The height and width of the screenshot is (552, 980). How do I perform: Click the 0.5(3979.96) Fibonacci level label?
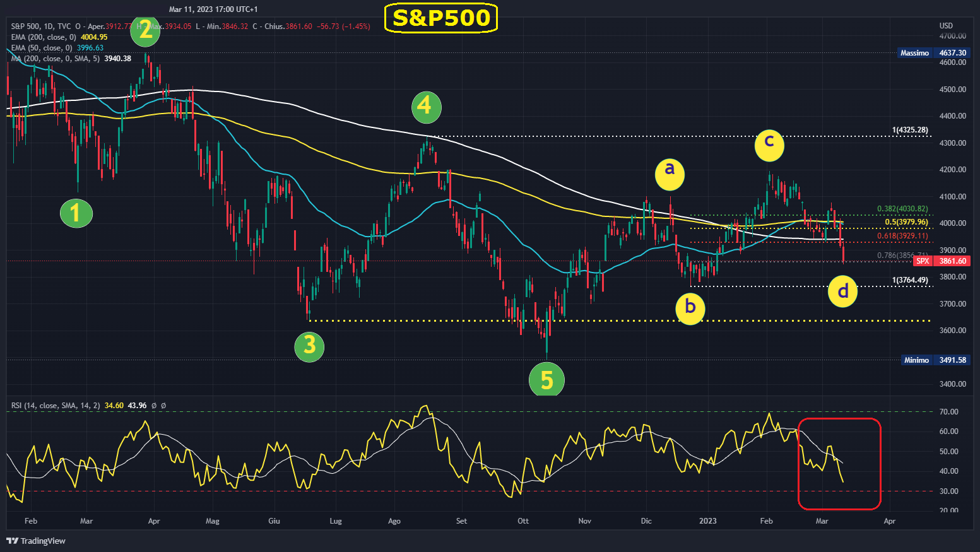(906, 222)
